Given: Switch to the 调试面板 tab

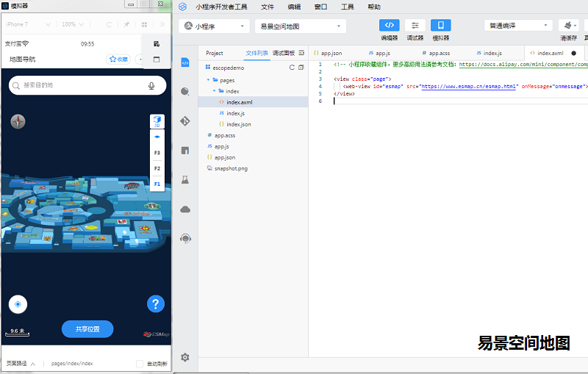Looking at the screenshot, I should [x=284, y=53].
